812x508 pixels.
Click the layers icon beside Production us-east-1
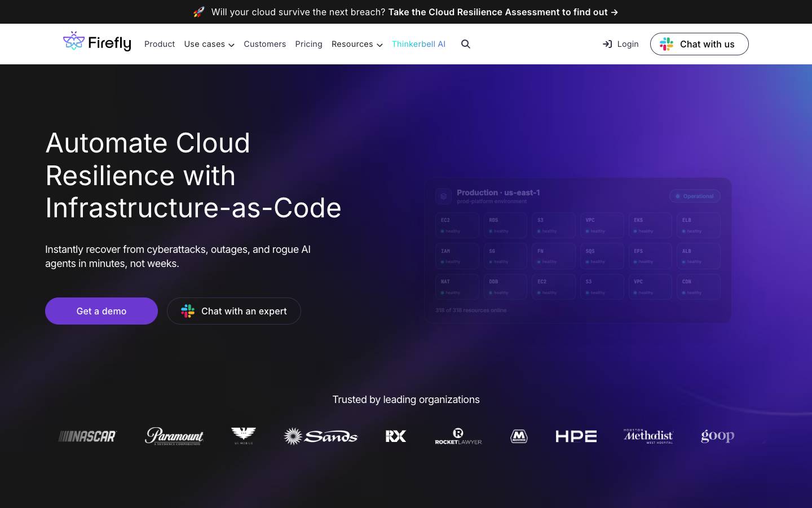coord(443,196)
